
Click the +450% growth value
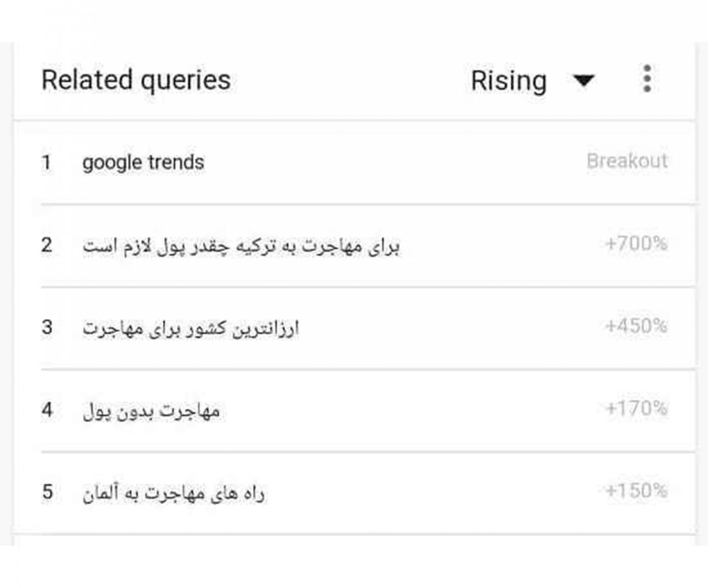pos(636,326)
